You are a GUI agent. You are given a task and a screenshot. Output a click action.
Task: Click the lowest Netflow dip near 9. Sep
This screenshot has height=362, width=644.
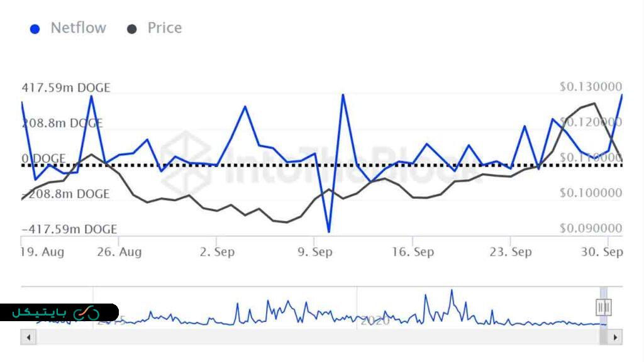click(328, 231)
